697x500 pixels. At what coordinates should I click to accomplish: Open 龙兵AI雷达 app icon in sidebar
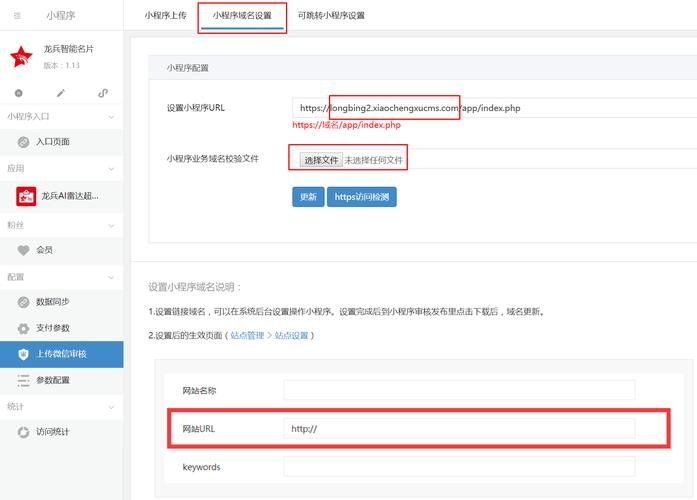point(24,195)
